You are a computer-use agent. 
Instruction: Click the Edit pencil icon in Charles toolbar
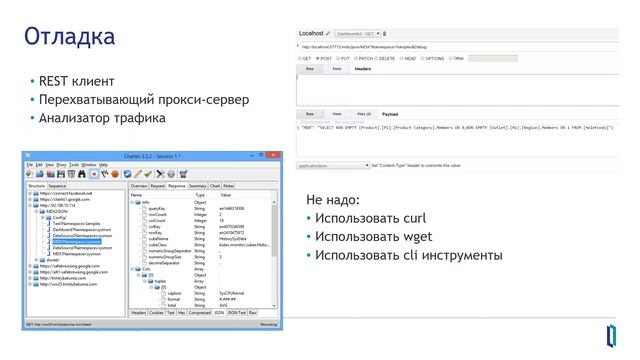[138, 174]
